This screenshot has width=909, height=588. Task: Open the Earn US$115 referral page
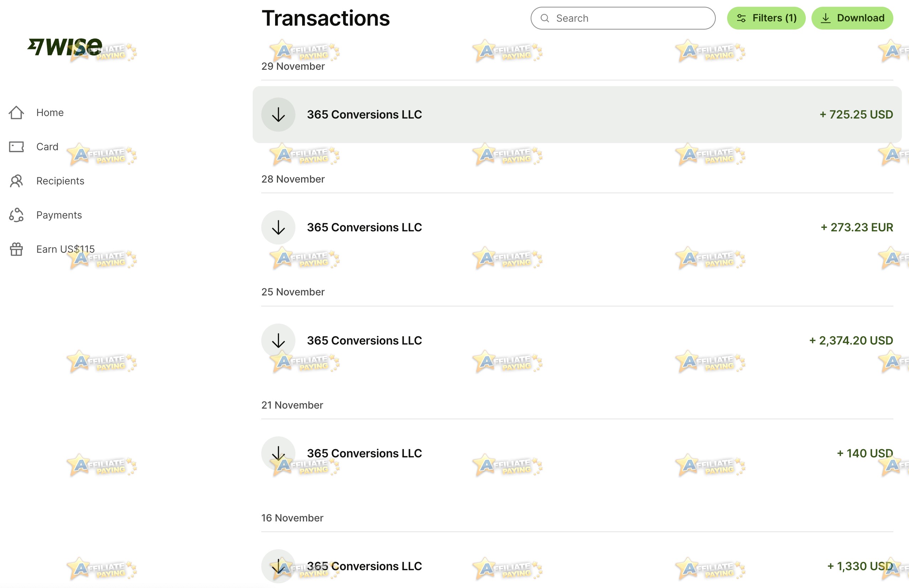tap(65, 249)
